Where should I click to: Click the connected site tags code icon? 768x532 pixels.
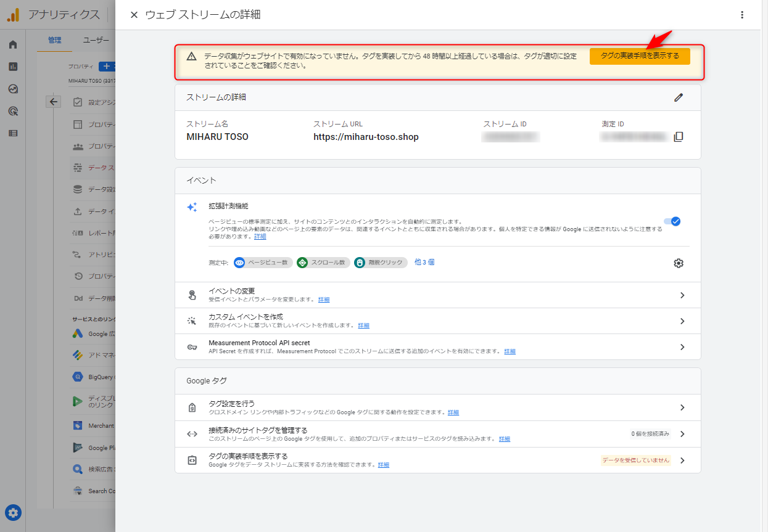coord(192,434)
